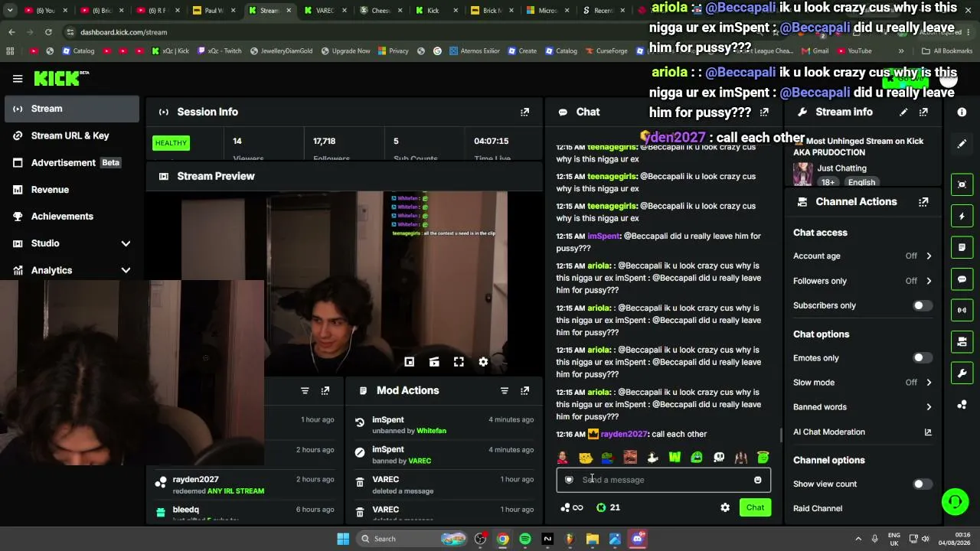Open Slow mode settings chevron
Image resolution: width=980 pixels, height=551 pixels.
929,383
